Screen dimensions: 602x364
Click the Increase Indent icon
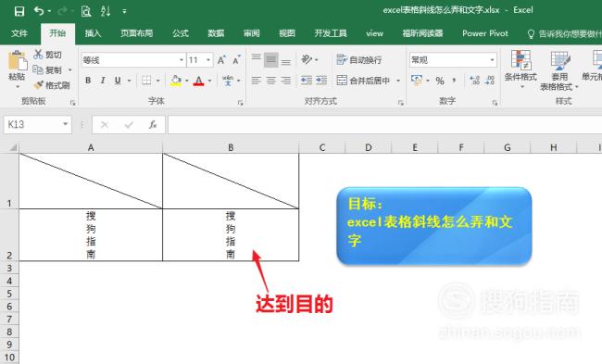tap(321, 81)
